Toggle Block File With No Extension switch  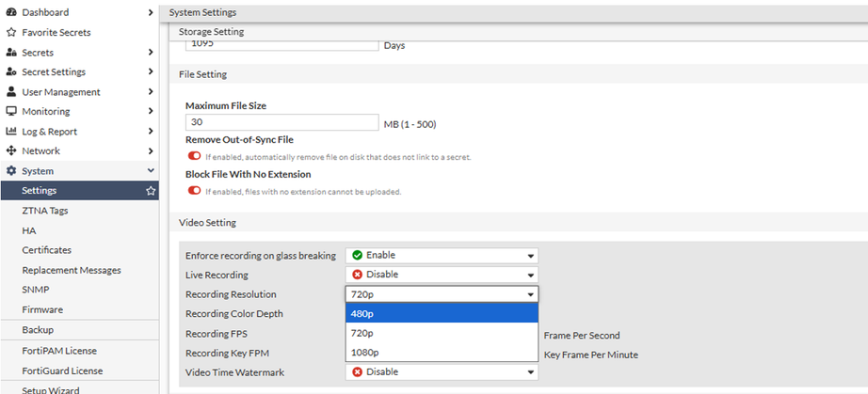195,191
